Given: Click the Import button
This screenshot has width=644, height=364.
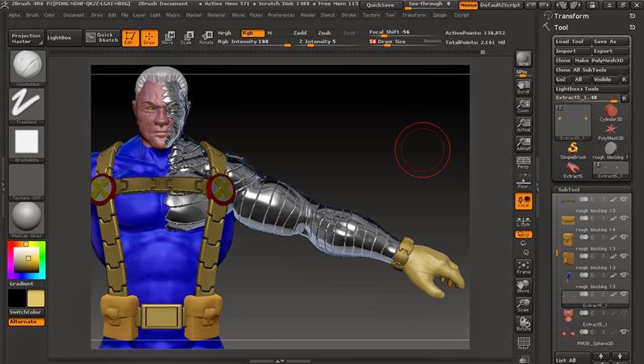Looking at the screenshot, I should (572, 51).
